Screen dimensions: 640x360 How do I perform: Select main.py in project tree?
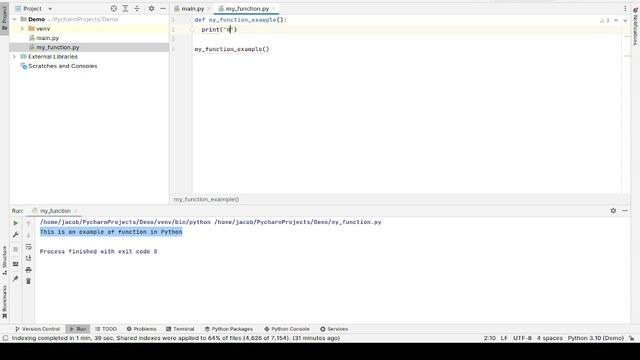point(47,38)
